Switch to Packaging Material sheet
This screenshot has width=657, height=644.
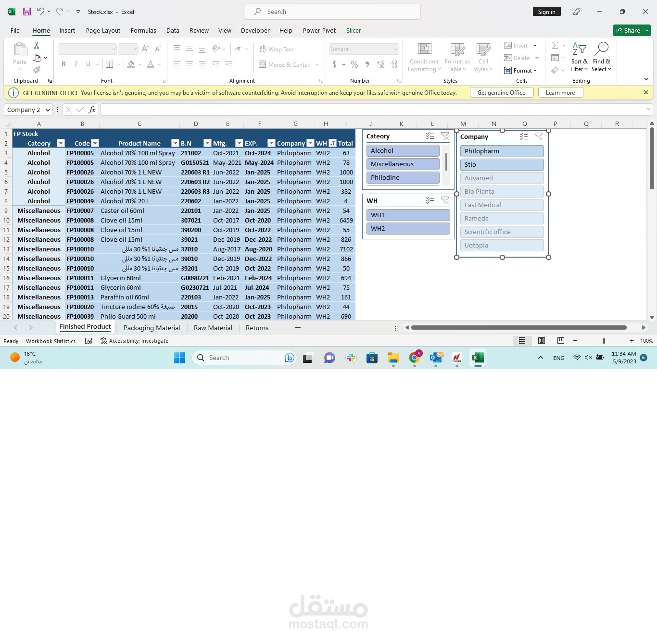pyautogui.click(x=152, y=328)
